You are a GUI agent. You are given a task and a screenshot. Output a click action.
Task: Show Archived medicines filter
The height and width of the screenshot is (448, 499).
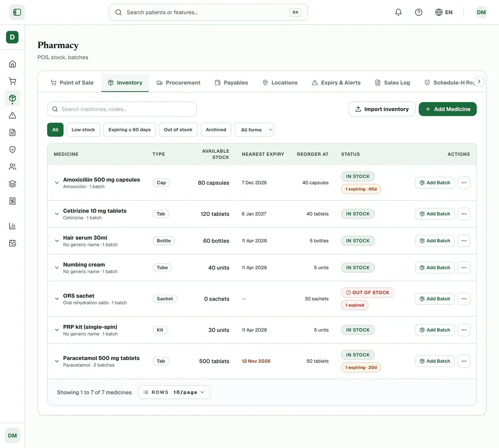pos(216,130)
